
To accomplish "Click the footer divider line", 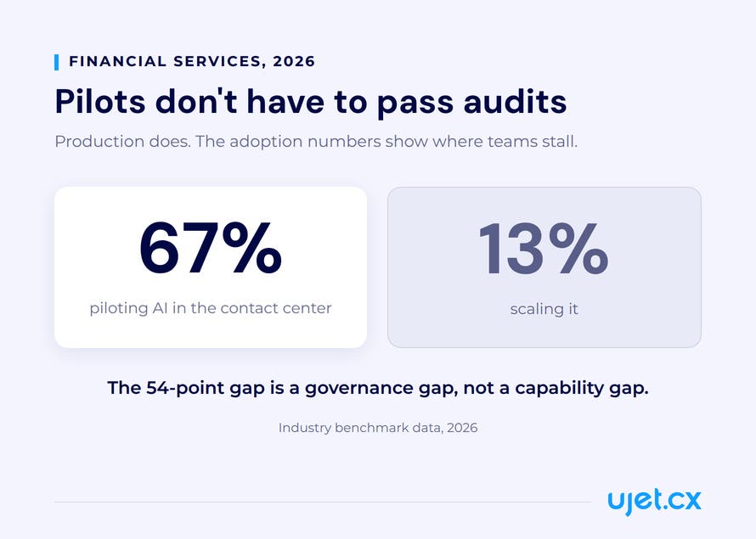I will tap(323, 502).
